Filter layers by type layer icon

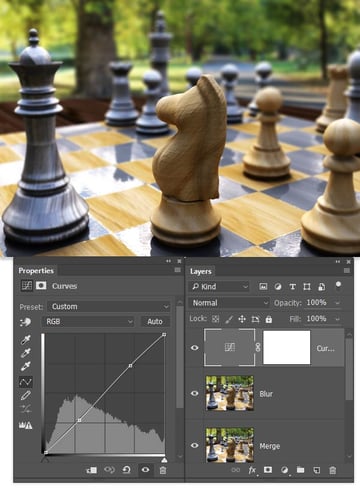[292, 286]
